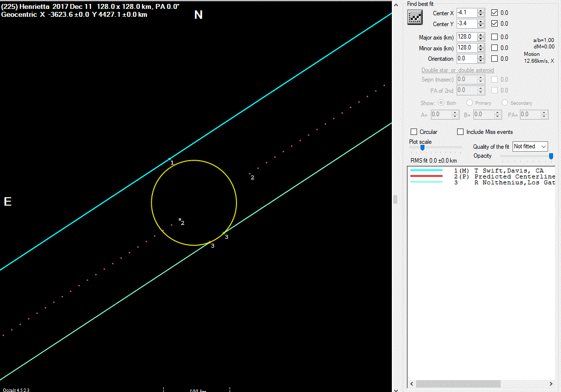Image resolution: width=561 pixels, height=392 pixels.
Task: Click the Plot scale slider handle
Action: point(422,147)
